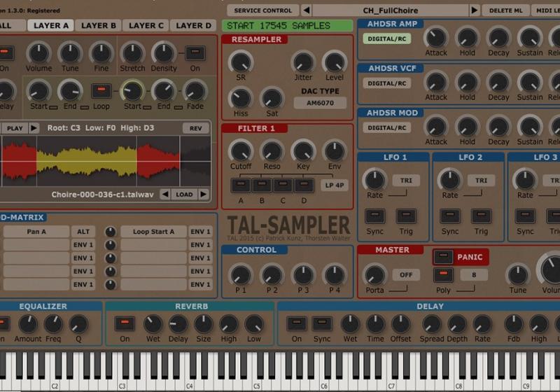Screen dimensions: 560x392
Task: Switch to the Layer D tab
Action: [x=193, y=26]
